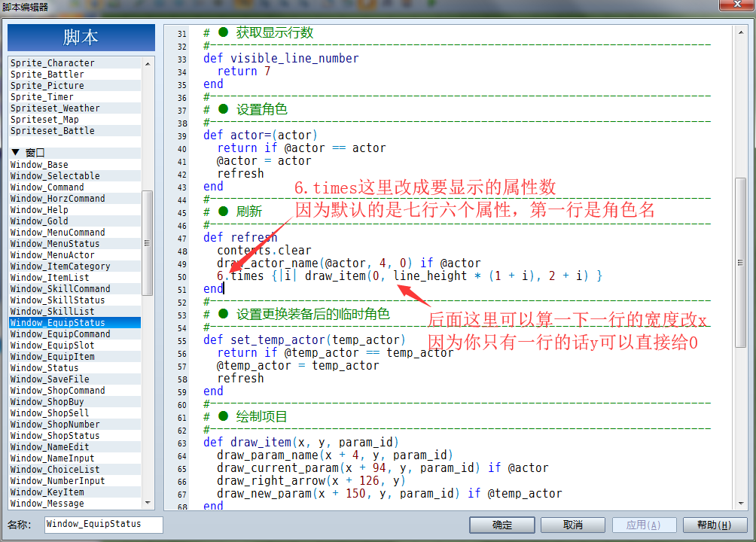Click the script list scrollbar thumb
The width and height of the screenshot is (756, 542).
(147, 242)
